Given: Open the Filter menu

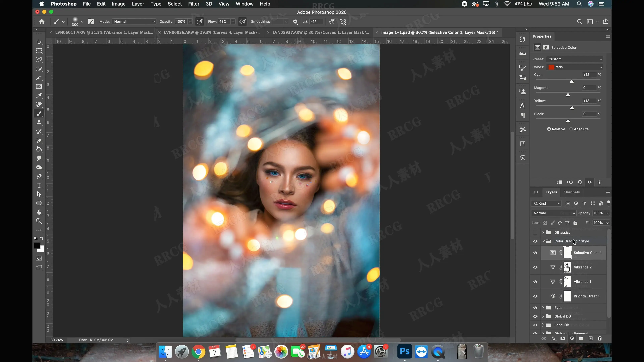Looking at the screenshot, I should click(x=194, y=4).
